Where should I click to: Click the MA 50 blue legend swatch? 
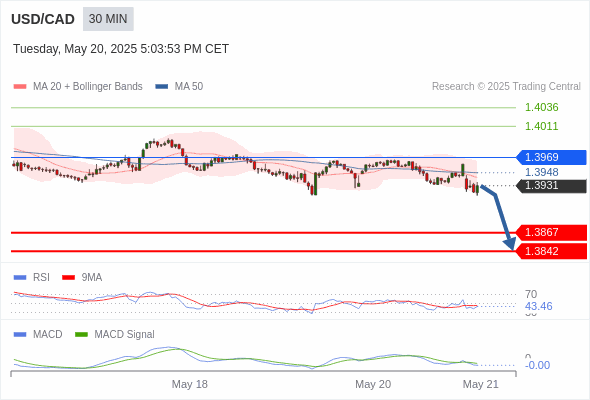point(162,87)
